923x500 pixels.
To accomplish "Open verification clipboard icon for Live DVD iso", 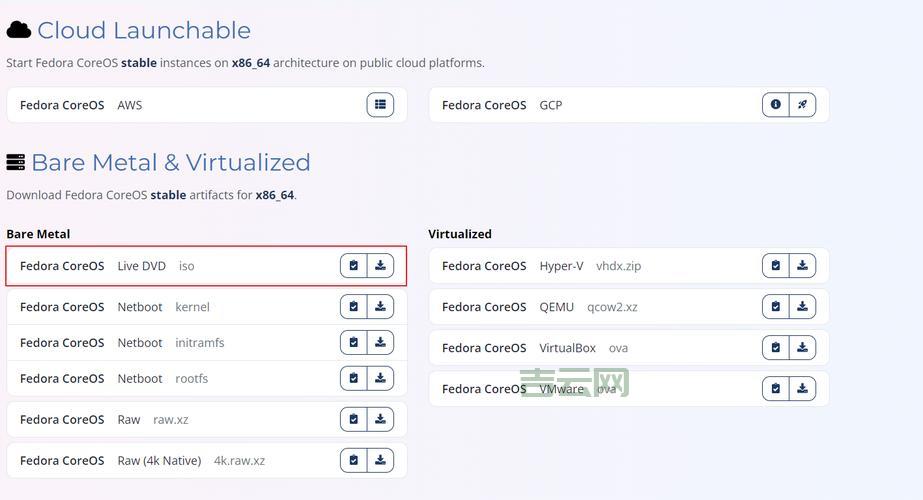I will [354, 266].
